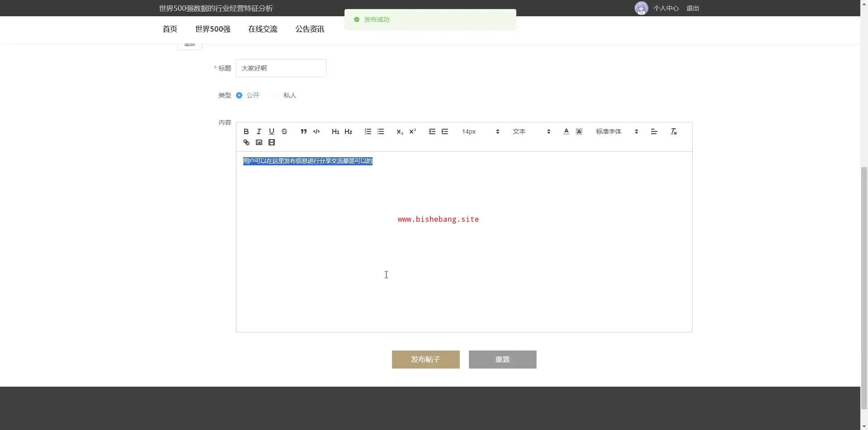Click the 标题 input field
This screenshot has height=430, width=868.
coord(281,68)
